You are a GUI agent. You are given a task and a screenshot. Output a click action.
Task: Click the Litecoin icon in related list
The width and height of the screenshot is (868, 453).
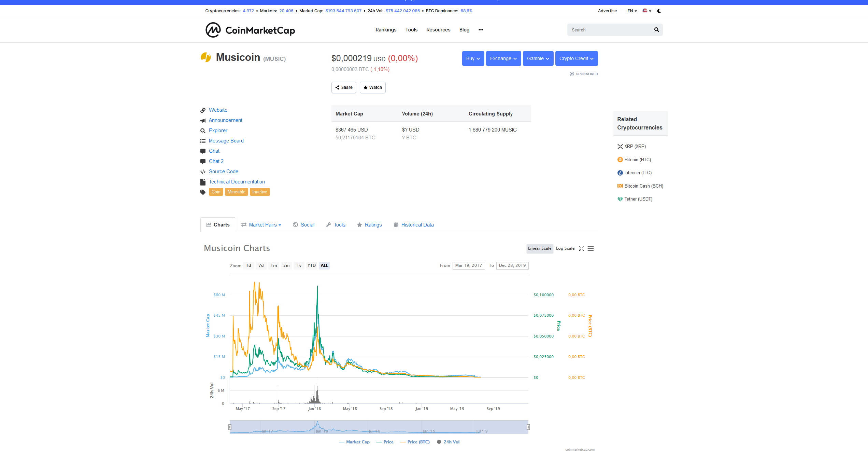click(x=620, y=173)
